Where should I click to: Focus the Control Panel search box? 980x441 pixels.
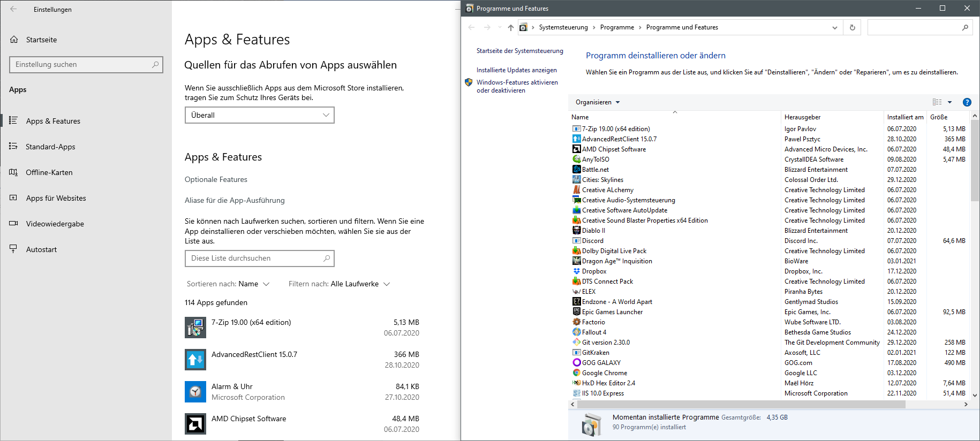coord(919,27)
